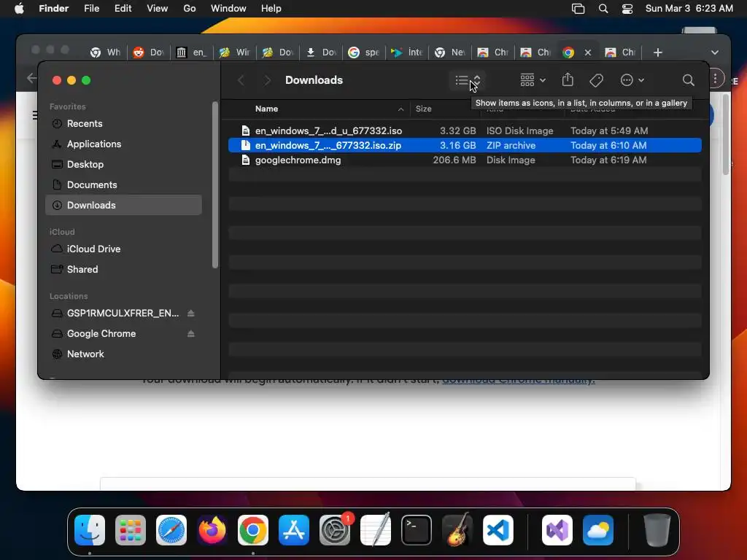Switch to the 'spe' Google tab in Chrome

pyautogui.click(x=365, y=52)
